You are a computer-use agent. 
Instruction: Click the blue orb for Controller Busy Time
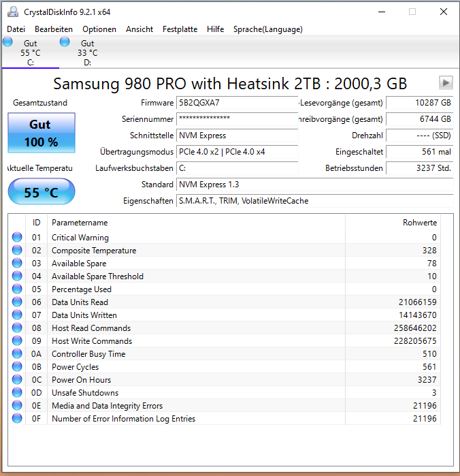pos(17,353)
